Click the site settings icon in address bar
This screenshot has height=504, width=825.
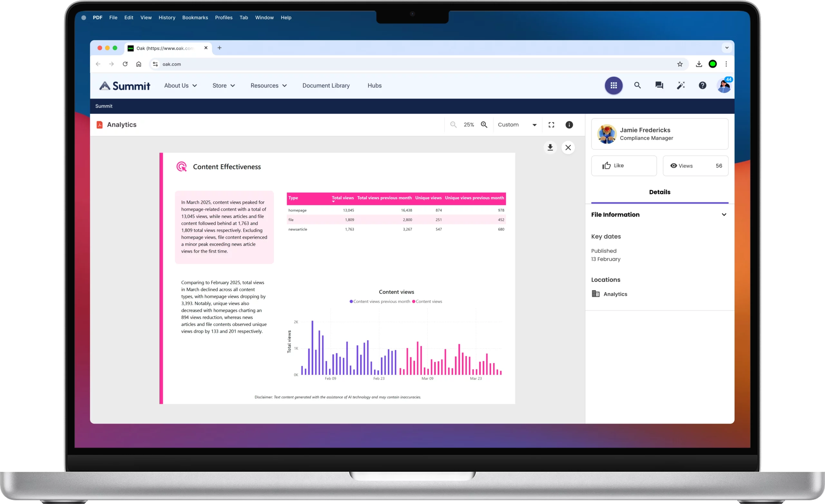tap(155, 64)
